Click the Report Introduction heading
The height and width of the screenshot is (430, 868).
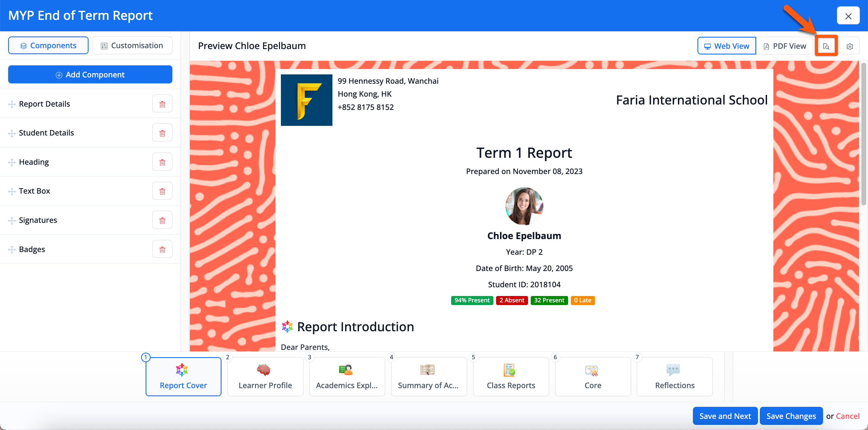pos(356,327)
